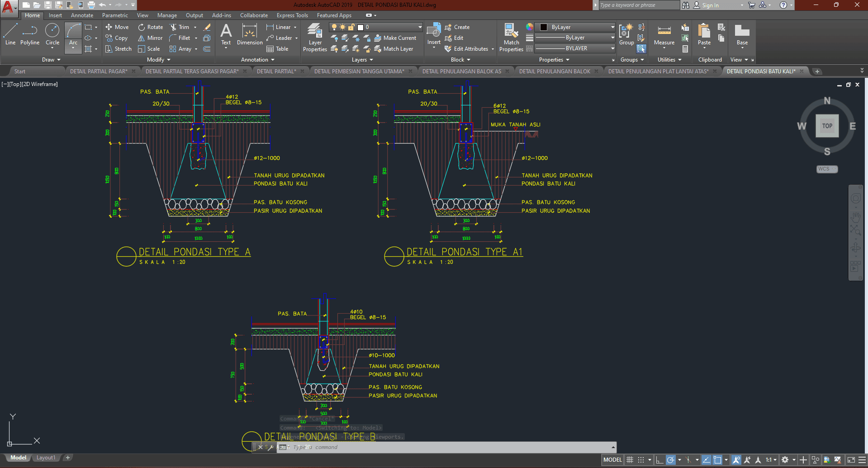Viewport: 868px width, 468px height.
Task: Open the DETAIL PENULANGAN BALOK drawing tab
Action: [555, 71]
